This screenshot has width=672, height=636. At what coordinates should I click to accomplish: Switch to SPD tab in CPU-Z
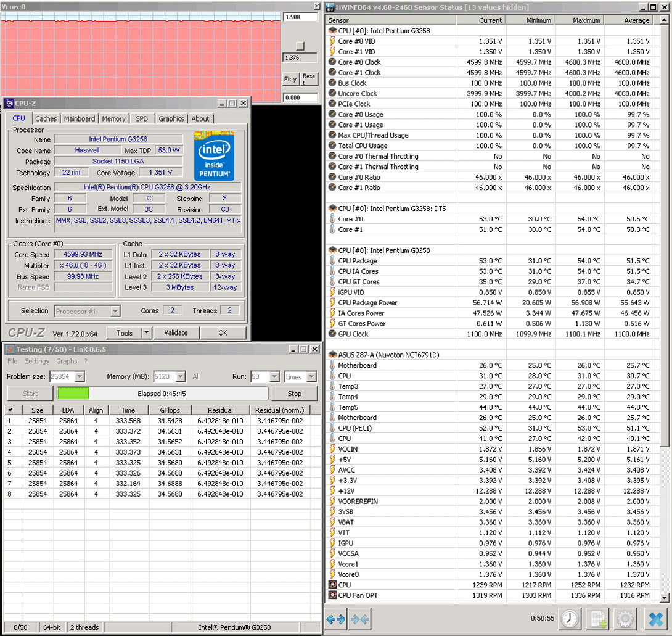coord(142,119)
